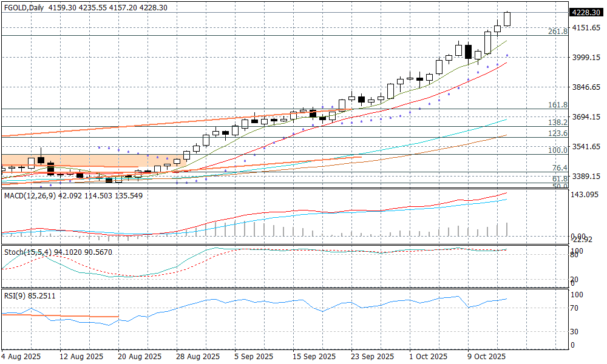Click the 138.2 Fibonacci level label

tap(557, 123)
